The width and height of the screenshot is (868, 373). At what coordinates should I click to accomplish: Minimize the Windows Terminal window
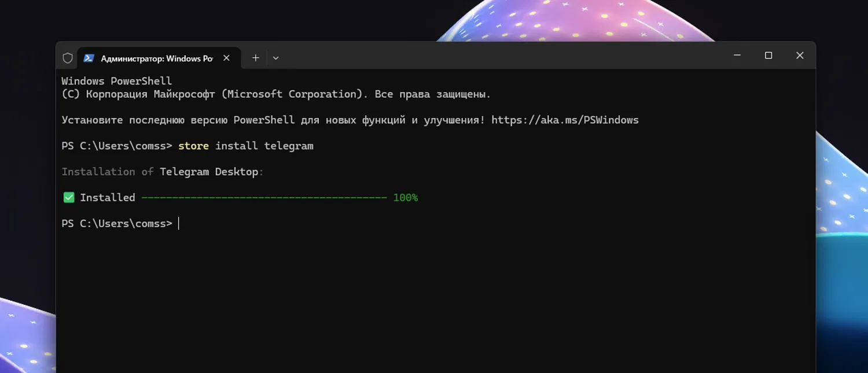(737, 56)
